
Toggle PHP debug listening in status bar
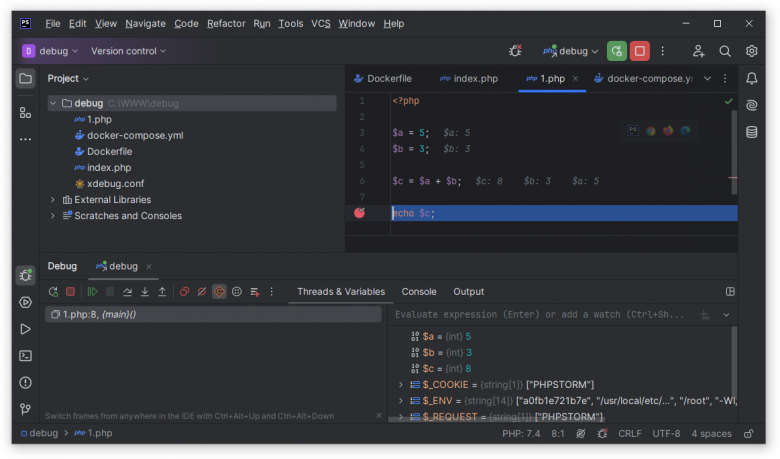pos(602,434)
